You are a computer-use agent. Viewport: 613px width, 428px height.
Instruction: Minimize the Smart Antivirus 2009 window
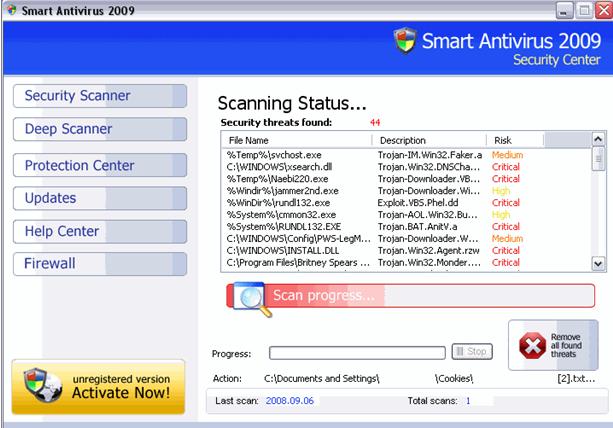click(564, 11)
